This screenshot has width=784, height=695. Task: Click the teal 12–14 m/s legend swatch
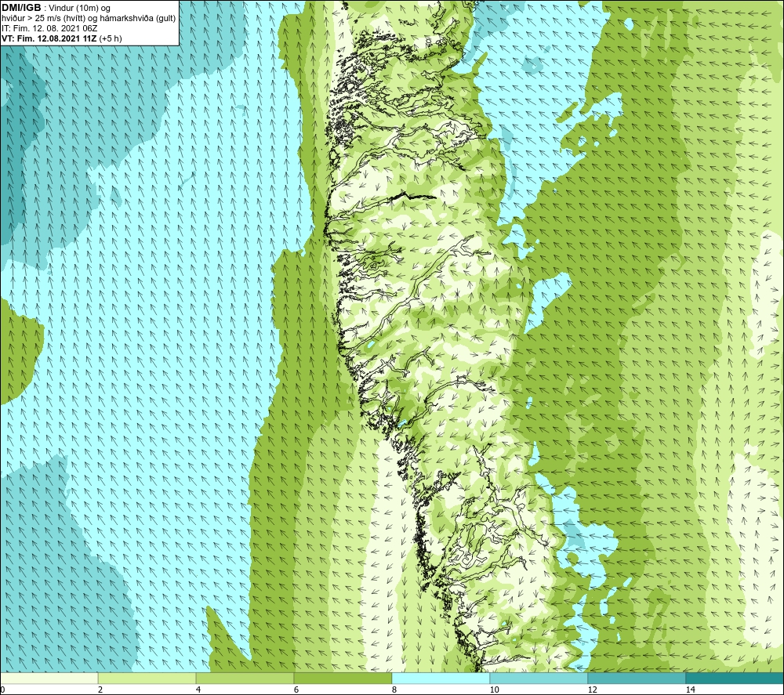point(637,679)
